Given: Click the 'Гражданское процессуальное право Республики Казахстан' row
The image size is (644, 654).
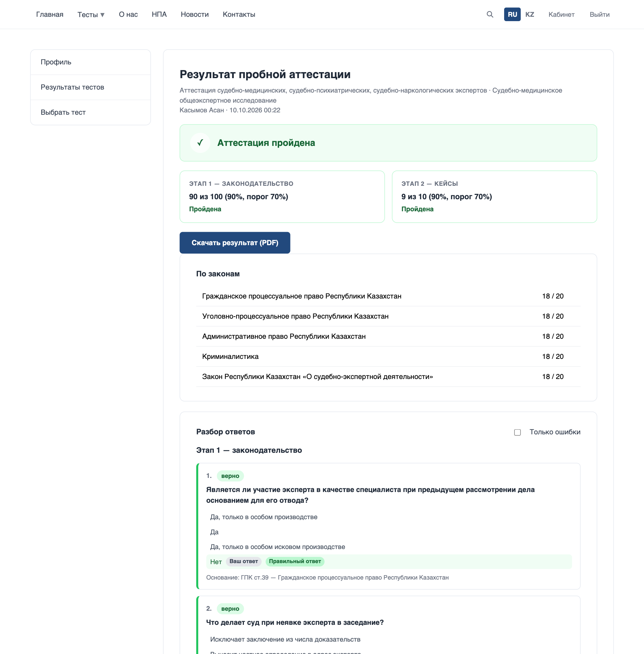Looking at the screenshot, I should 388,296.
